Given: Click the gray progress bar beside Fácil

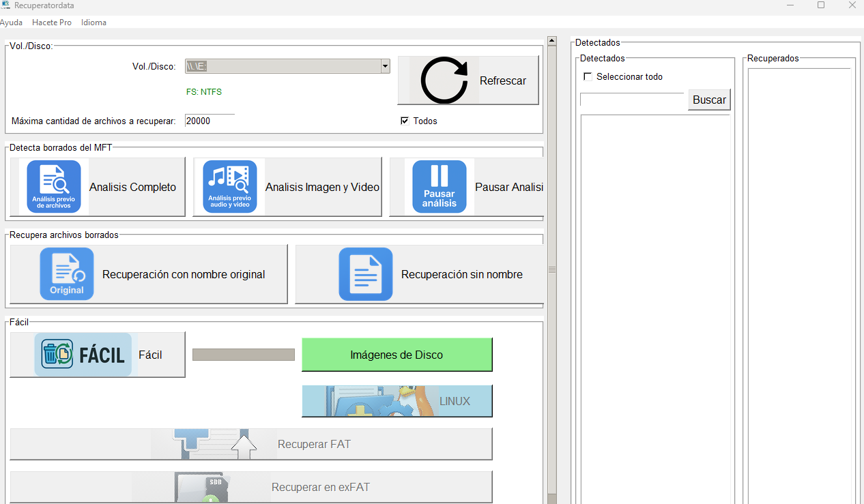Looking at the screenshot, I should (x=244, y=355).
